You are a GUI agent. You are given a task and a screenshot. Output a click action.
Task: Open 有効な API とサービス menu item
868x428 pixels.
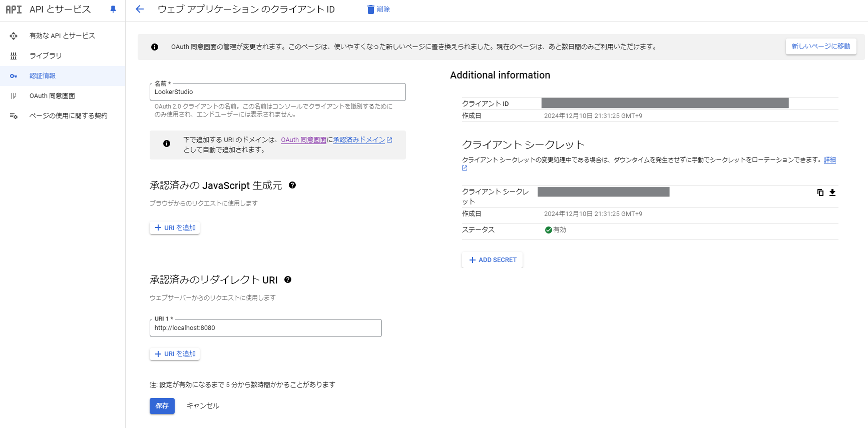(63, 36)
